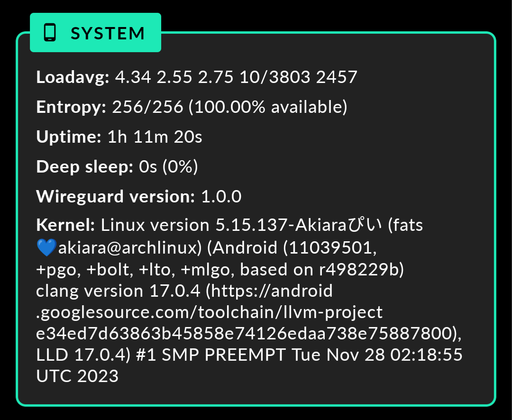Open the android.googlesource.com toolchain URL
This screenshot has height=420, width=512.
[x=209, y=301]
